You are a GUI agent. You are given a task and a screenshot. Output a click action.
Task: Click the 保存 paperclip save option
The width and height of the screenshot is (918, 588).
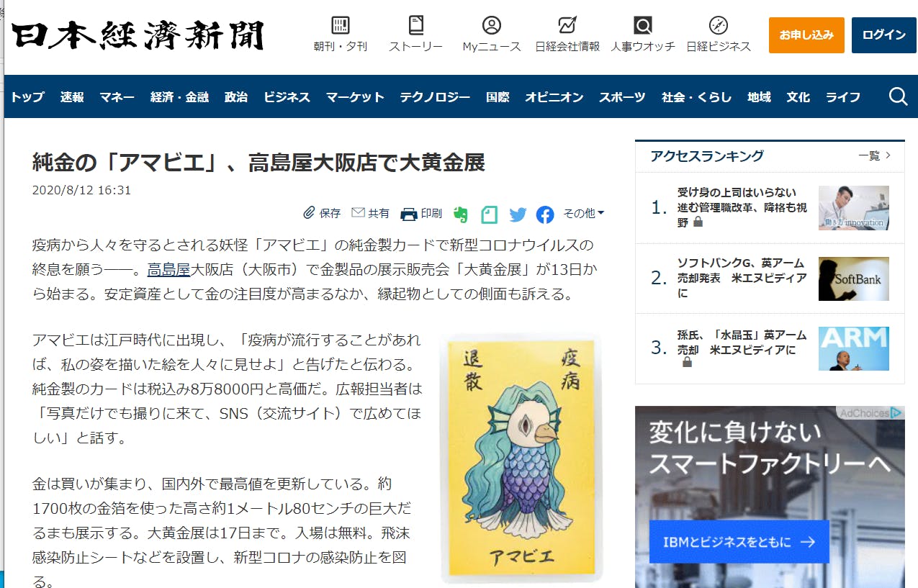(x=322, y=213)
